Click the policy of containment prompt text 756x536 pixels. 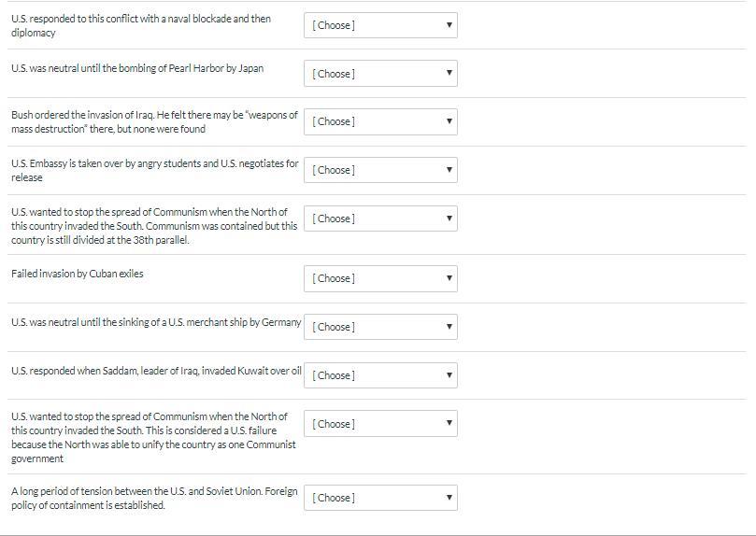click(x=154, y=498)
